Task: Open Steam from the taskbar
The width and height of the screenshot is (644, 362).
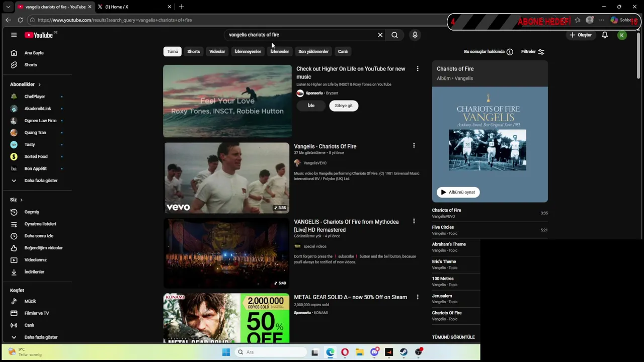Action: click(x=404, y=352)
